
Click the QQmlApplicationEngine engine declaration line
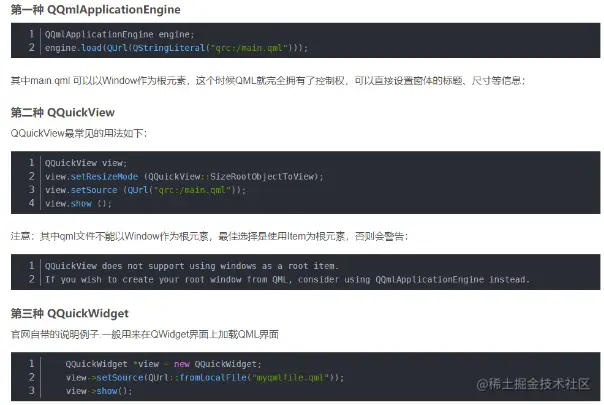pyautogui.click(x=119, y=34)
